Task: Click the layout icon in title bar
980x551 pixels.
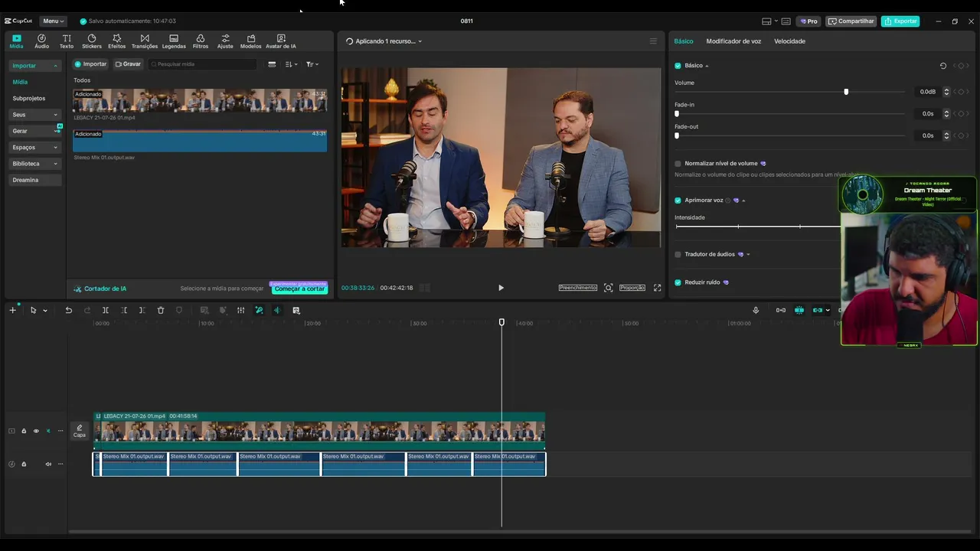Action: (767, 21)
